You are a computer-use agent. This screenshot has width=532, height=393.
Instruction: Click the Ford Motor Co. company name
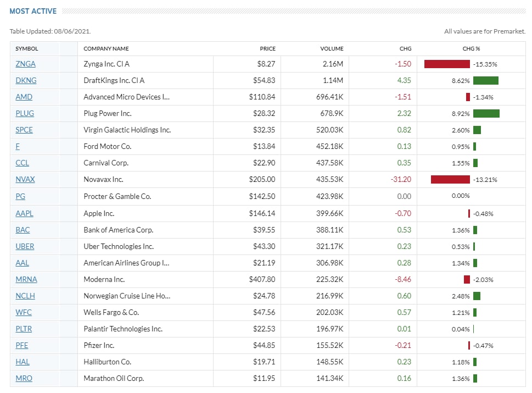(x=108, y=146)
